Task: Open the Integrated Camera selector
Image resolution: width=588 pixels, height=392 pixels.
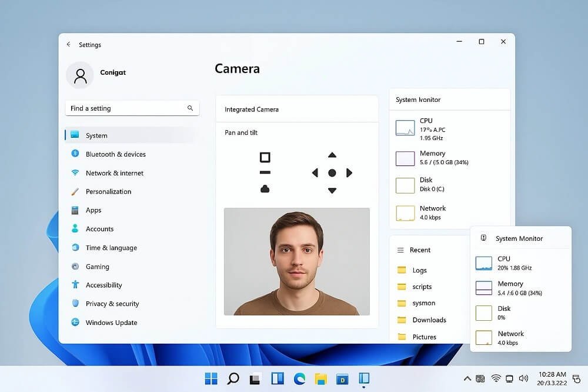Action: click(x=297, y=109)
